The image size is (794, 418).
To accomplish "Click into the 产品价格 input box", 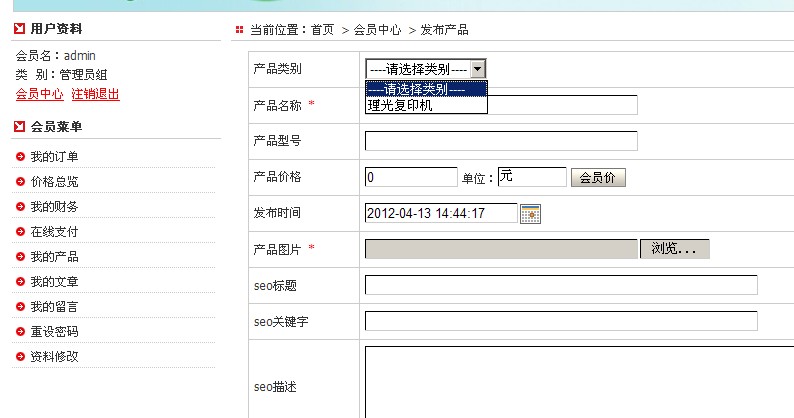I will tap(411, 177).
